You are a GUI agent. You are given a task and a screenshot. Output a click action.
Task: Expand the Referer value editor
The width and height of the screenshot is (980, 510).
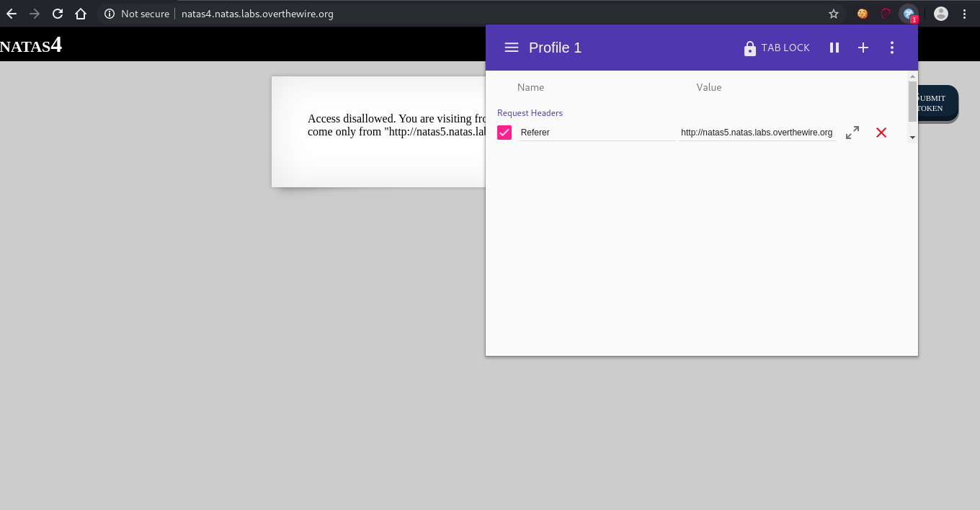[x=852, y=133]
